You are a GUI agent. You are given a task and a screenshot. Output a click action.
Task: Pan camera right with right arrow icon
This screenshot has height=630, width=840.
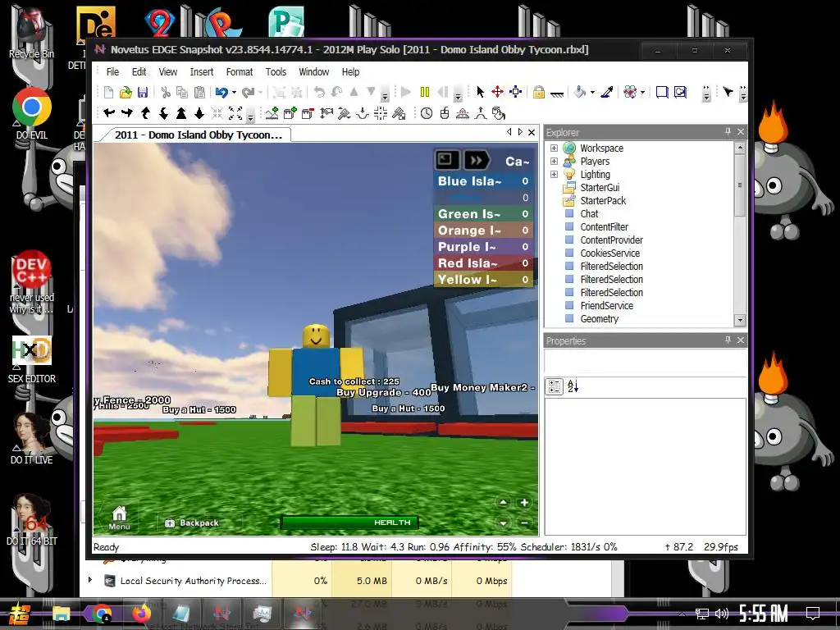pos(127,113)
